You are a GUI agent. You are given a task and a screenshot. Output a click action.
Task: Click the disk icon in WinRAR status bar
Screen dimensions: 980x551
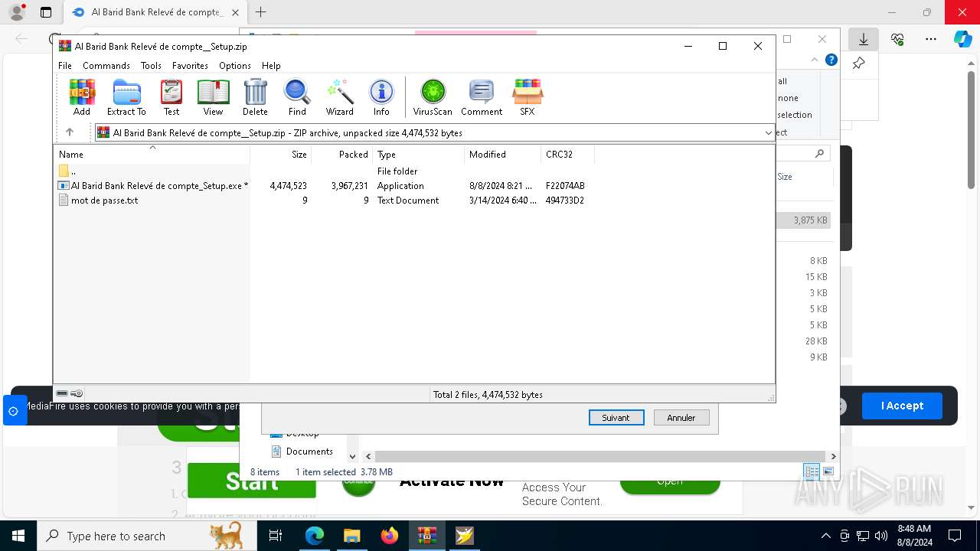[63, 393]
